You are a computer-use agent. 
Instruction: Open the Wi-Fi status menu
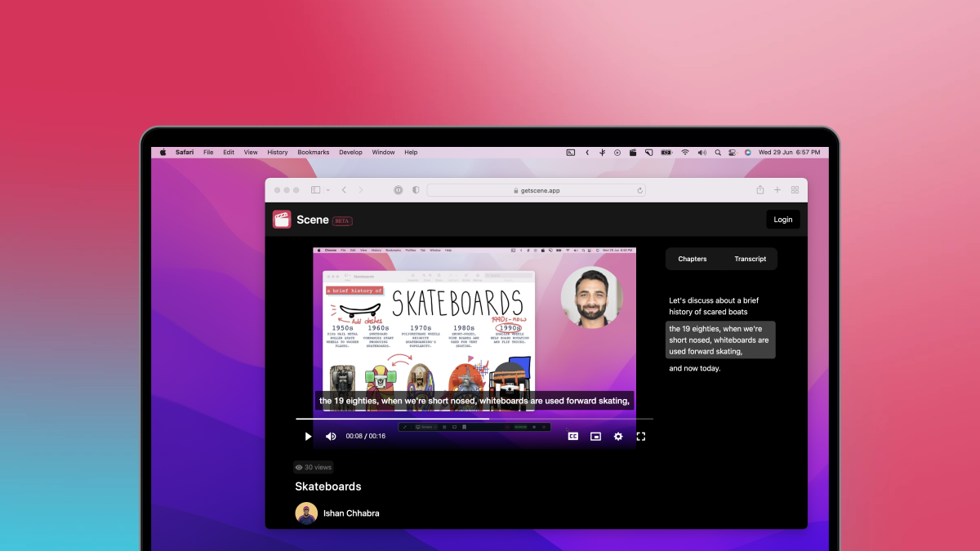[x=685, y=153]
